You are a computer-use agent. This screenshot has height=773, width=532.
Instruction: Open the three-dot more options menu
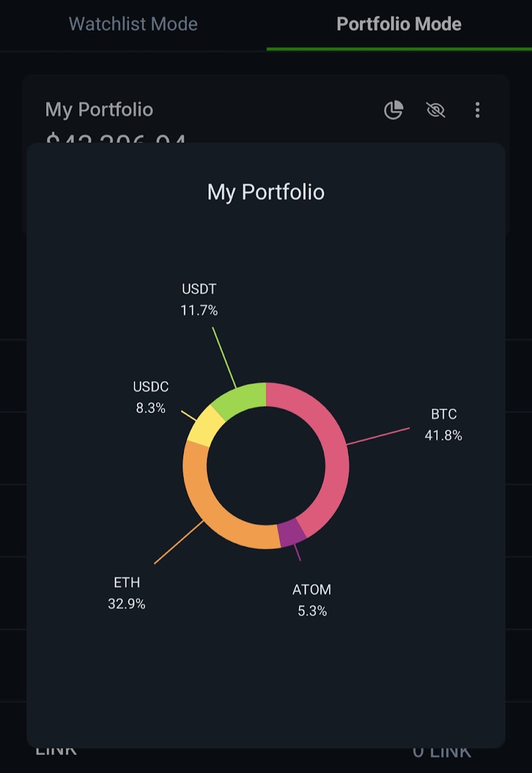(x=477, y=110)
